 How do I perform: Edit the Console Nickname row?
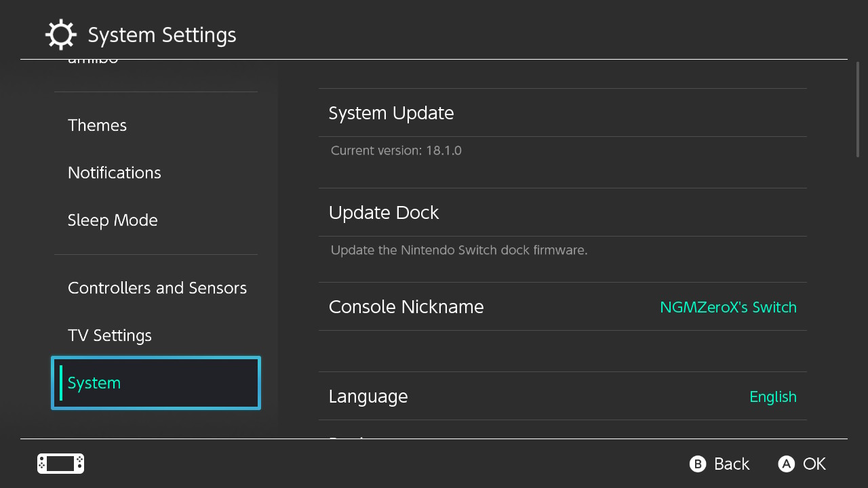coord(562,306)
